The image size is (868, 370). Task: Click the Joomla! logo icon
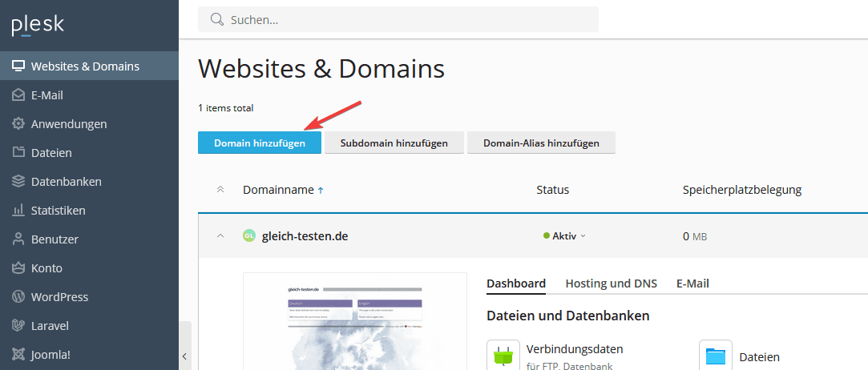click(18, 354)
